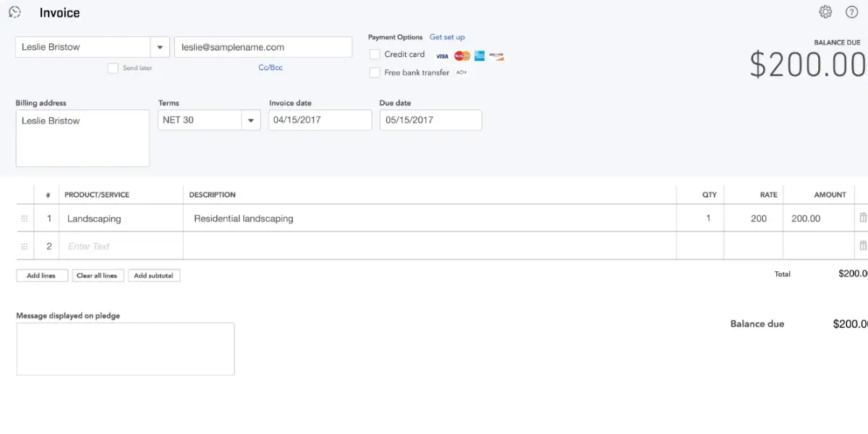Click the rate cell showing 200
Screen dimensions: 868x434
pyautogui.click(x=754, y=218)
